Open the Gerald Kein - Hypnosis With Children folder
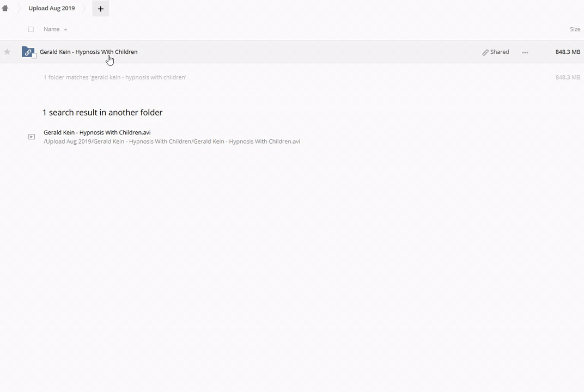Viewport: 584px width, 392px height. pos(88,52)
